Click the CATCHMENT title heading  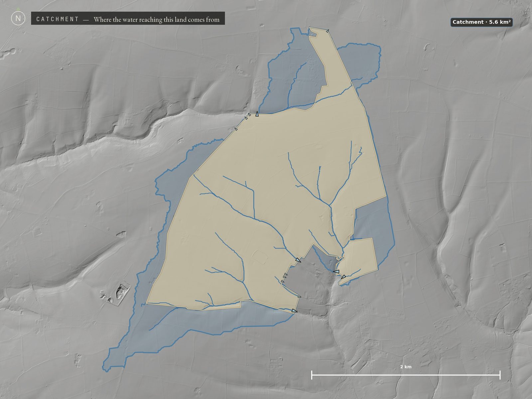(x=58, y=19)
